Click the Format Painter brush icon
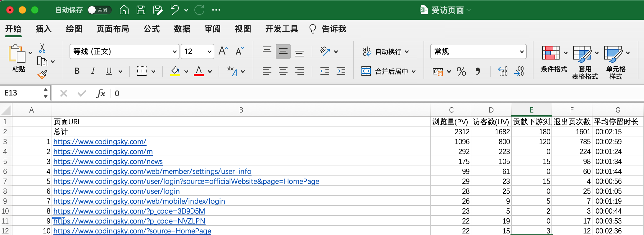 pos(42,74)
